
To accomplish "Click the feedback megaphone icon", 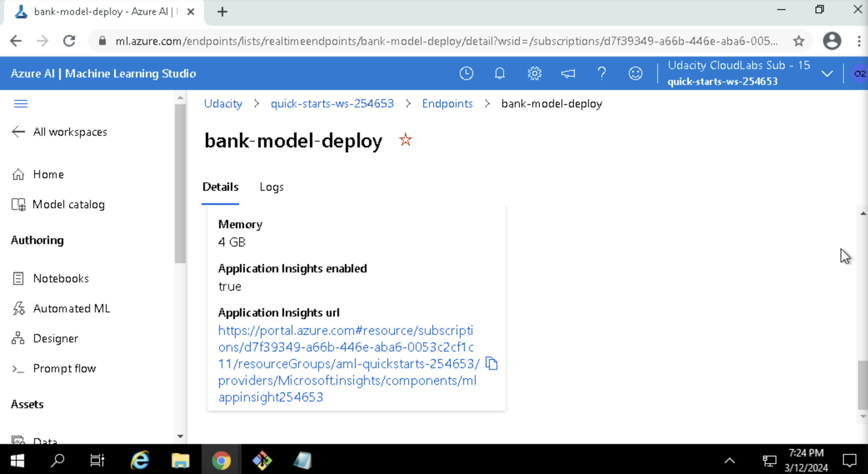I will click(568, 74).
